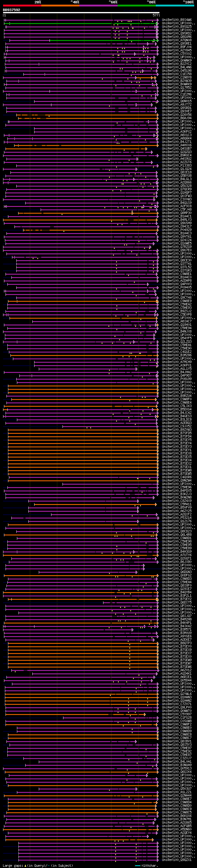Select the UniRef100_Q8MP30 label
The width and height of the screenshot is (197, 868).
177,213
